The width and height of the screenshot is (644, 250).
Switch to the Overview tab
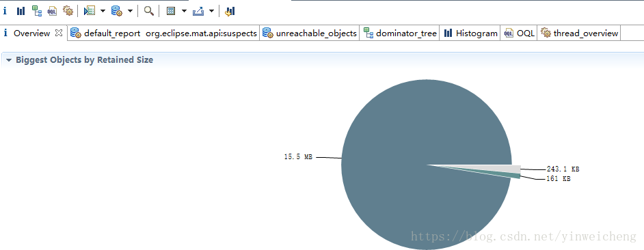point(31,33)
